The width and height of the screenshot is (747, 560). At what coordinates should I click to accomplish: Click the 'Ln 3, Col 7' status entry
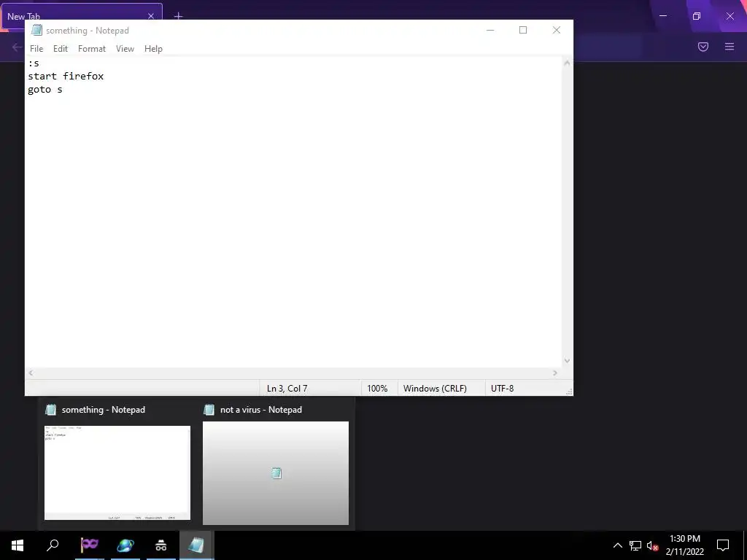click(x=287, y=389)
